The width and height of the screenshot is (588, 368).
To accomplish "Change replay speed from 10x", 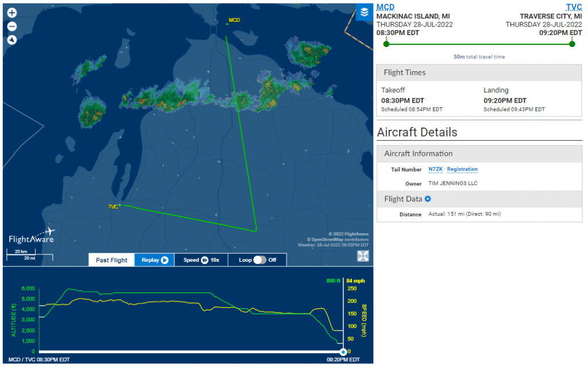I will point(202,260).
